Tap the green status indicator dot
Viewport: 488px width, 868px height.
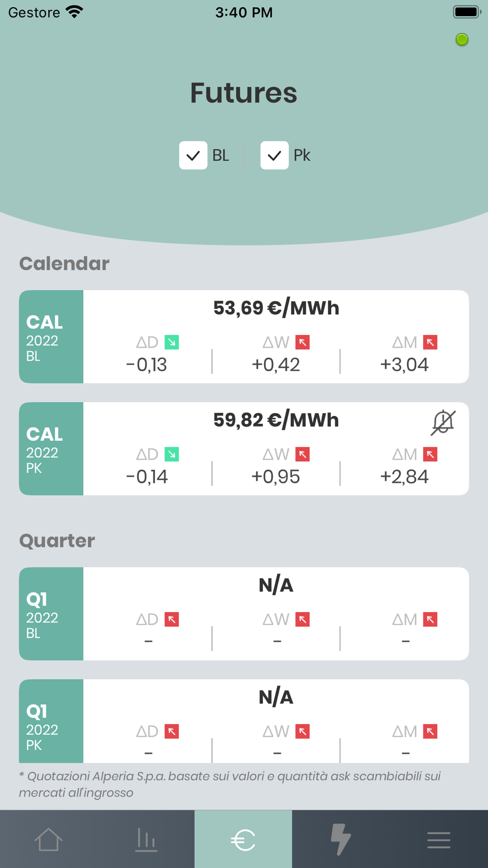(x=462, y=40)
